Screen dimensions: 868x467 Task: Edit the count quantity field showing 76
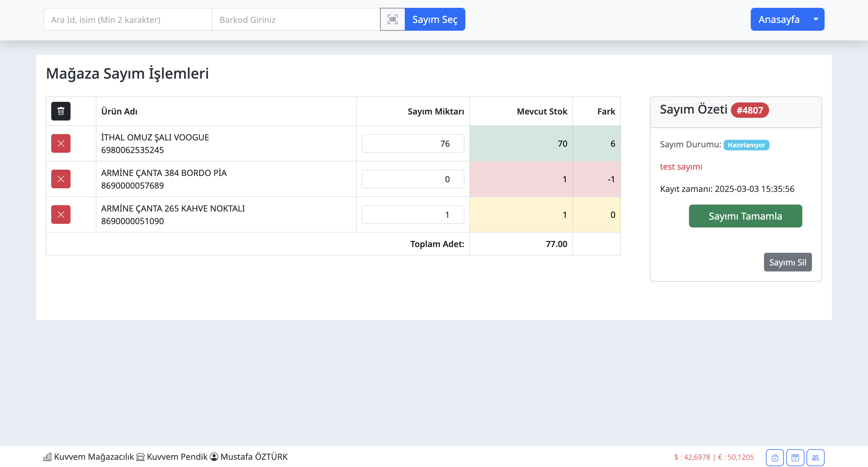click(412, 143)
